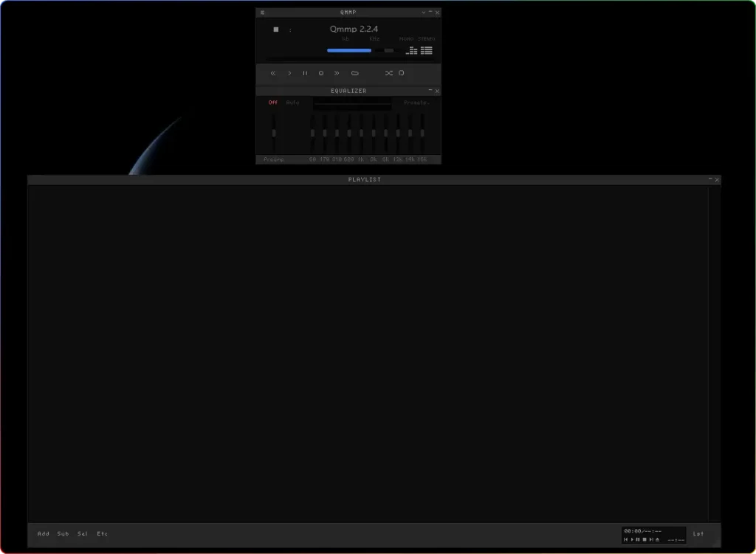Open a file with the eject folder icon

354,73
